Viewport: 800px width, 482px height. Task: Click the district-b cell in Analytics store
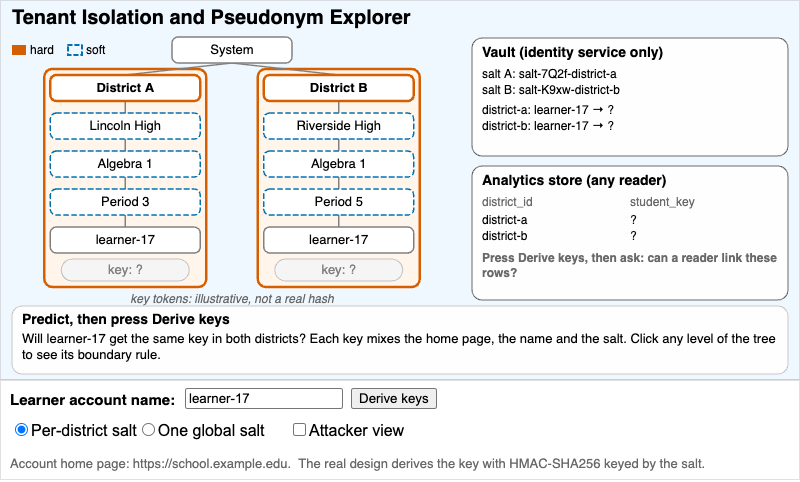coord(505,236)
